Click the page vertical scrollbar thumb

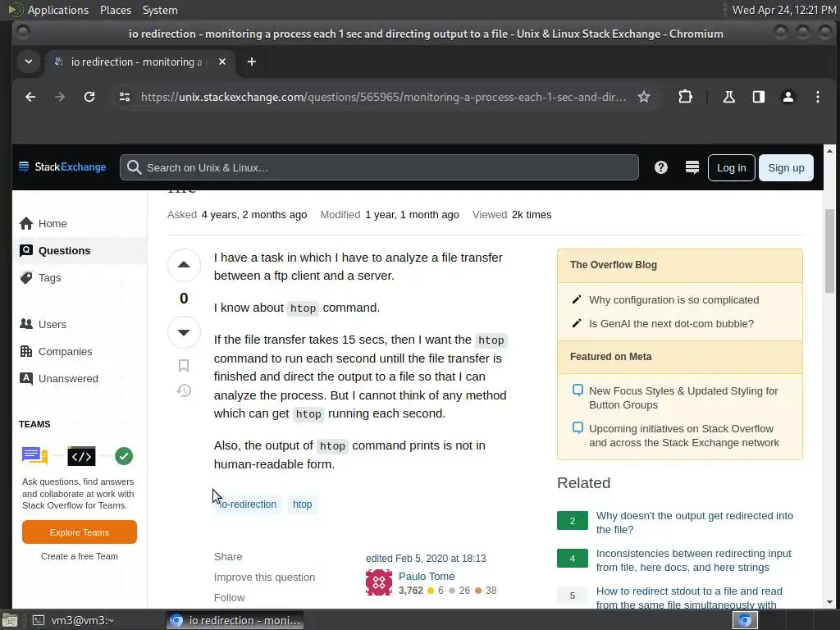coord(829,251)
